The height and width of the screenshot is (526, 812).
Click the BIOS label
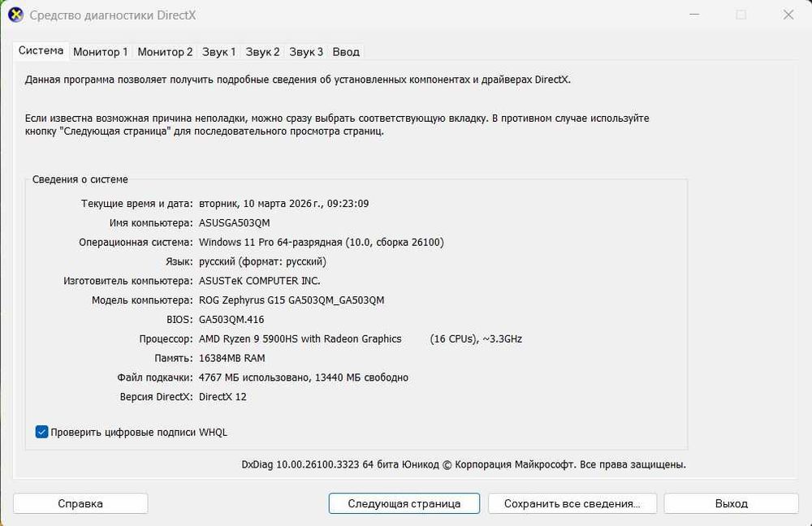coord(179,320)
